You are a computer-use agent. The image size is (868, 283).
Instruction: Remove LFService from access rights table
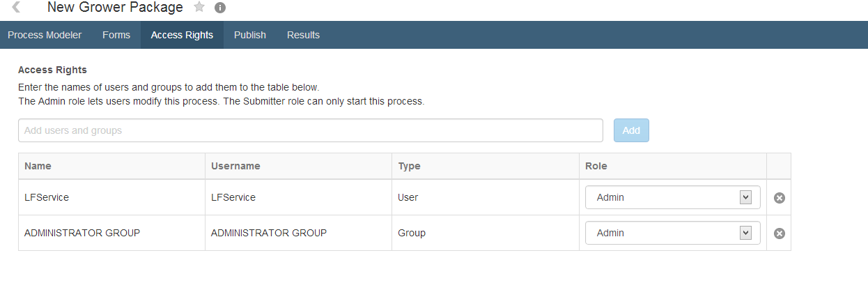780,198
